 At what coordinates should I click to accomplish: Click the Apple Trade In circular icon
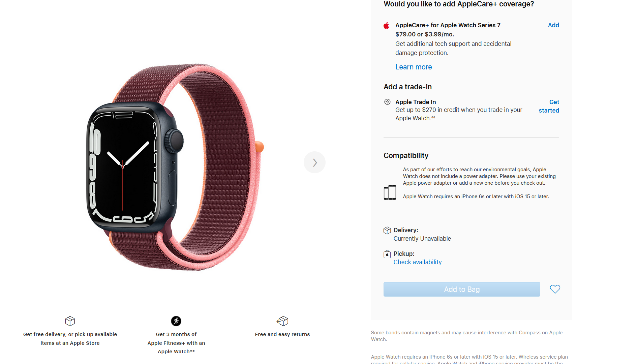click(x=387, y=102)
